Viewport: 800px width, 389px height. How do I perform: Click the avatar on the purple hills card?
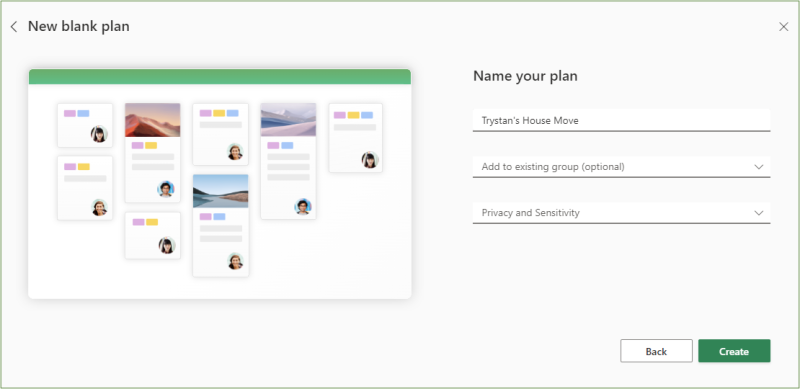303,206
